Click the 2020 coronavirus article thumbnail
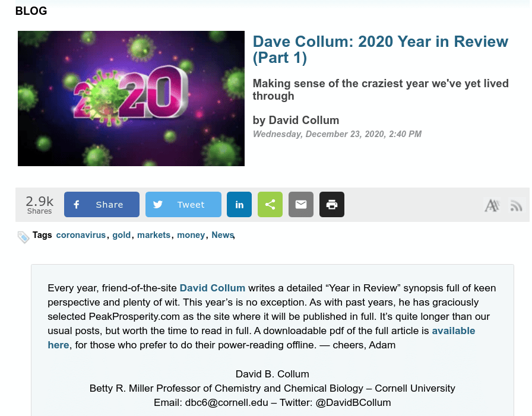This screenshot has height=416, width=532. tap(131, 99)
